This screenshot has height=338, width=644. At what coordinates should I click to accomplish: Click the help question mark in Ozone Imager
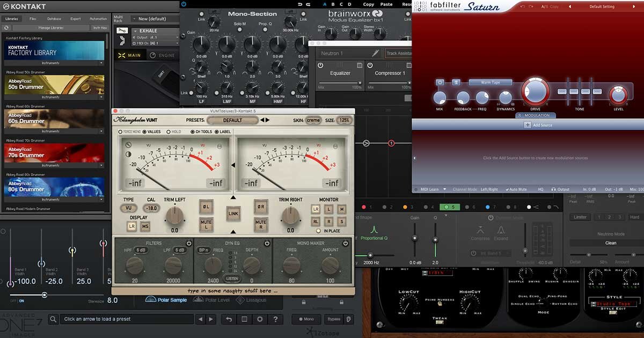pyautogui.click(x=275, y=319)
